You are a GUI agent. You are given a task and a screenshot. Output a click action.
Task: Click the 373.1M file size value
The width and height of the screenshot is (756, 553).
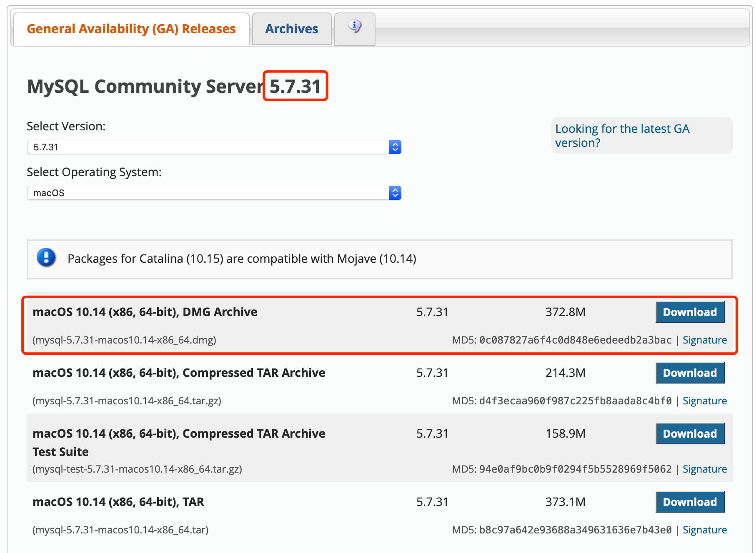566,502
